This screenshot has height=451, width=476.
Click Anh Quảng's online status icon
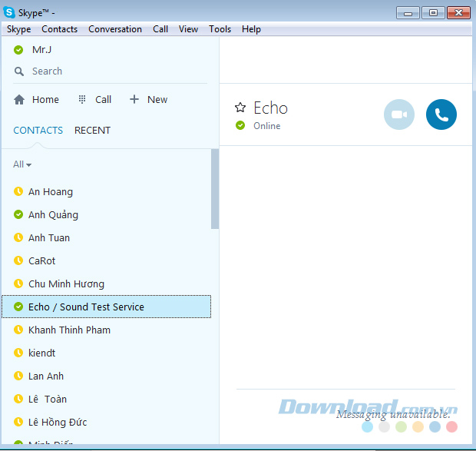[18, 214]
